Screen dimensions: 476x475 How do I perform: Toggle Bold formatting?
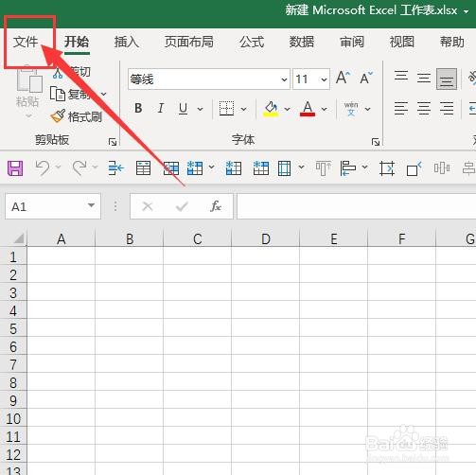point(138,108)
